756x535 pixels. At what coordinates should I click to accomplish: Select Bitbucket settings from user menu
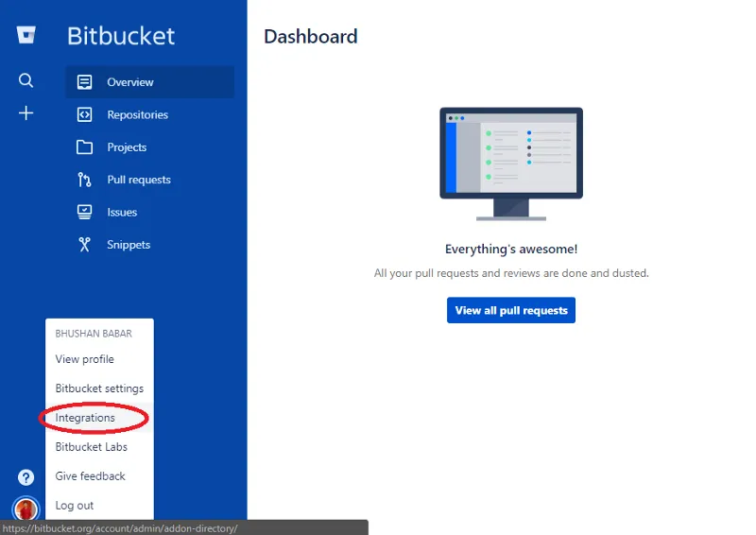99,388
